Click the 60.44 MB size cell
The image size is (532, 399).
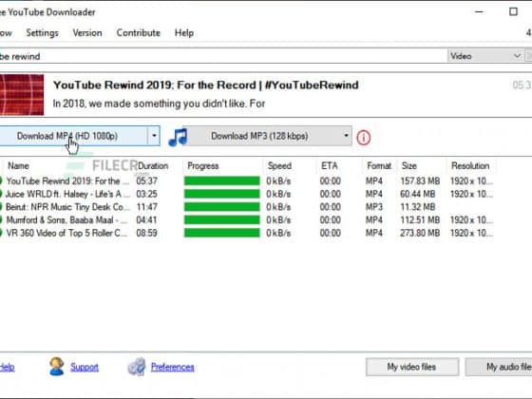coord(418,194)
